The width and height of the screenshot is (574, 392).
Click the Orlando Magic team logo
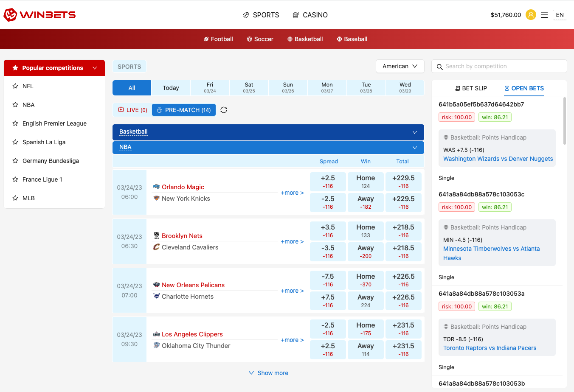coord(157,187)
